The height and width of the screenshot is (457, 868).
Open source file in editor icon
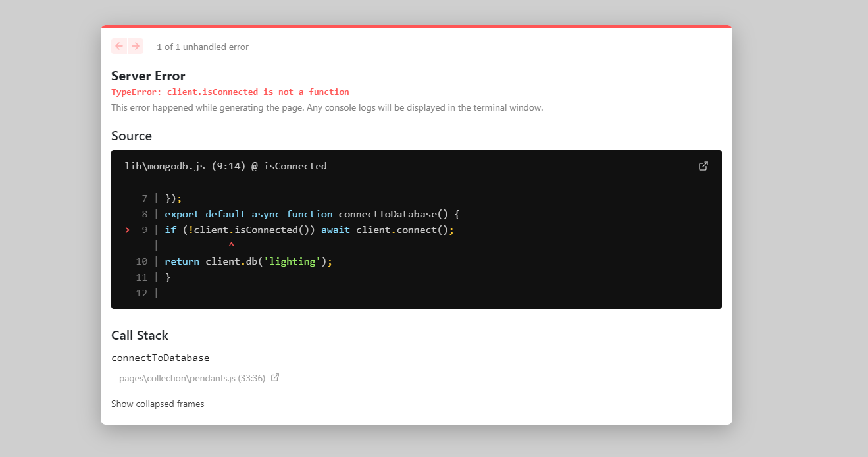coord(703,166)
